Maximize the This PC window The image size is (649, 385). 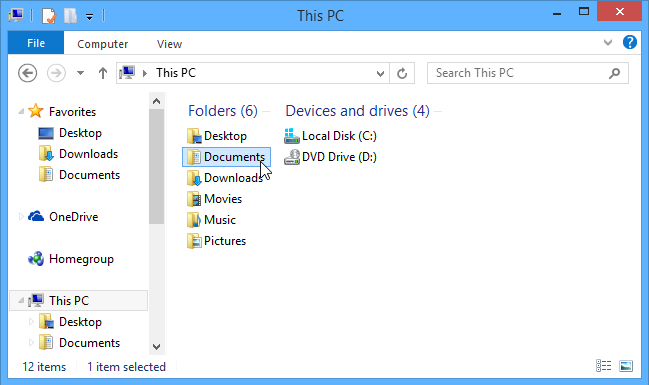pos(584,12)
